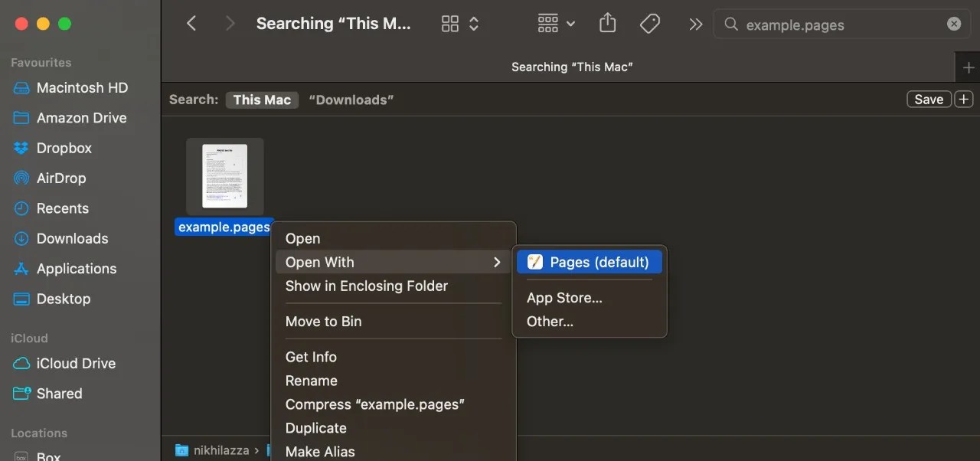Open the view options chevron dropdown
This screenshot has width=980, height=461.
point(473,23)
